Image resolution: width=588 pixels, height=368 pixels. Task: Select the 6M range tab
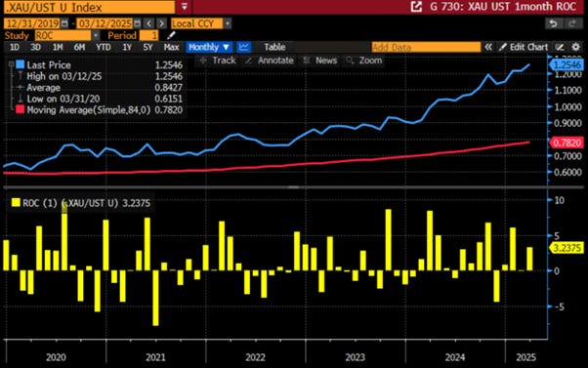[x=79, y=47]
